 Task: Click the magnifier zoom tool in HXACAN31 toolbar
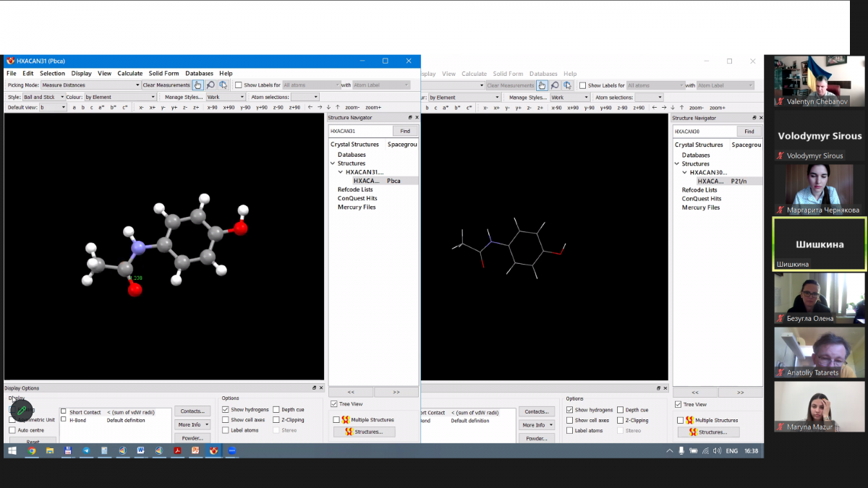(x=210, y=85)
